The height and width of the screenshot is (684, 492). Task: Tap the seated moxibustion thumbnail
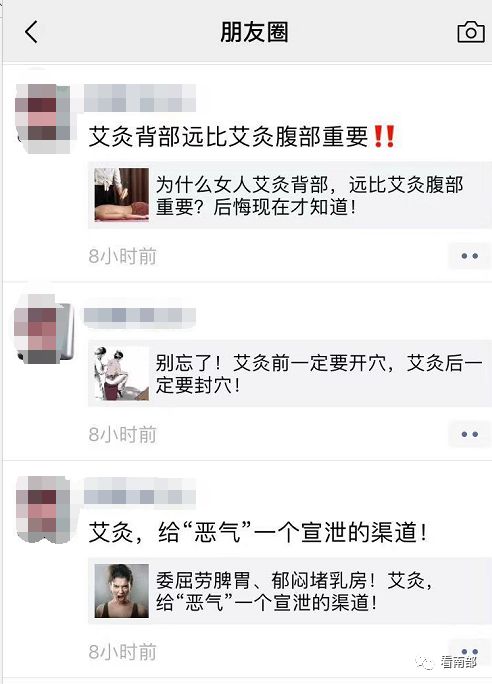coord(122,373)
